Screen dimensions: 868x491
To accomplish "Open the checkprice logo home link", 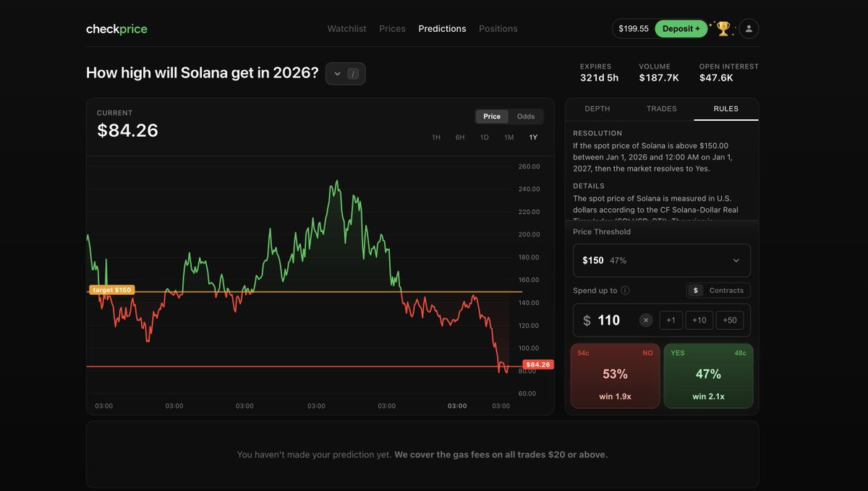I will 116,29.
